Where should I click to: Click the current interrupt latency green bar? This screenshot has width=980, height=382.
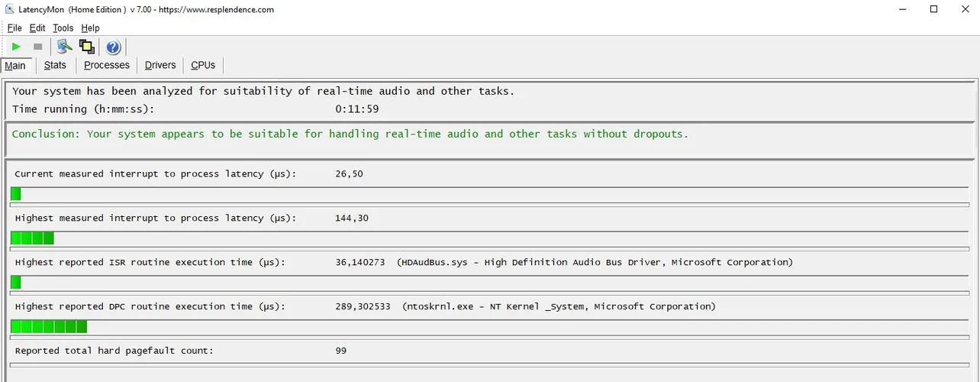pyautogui.click(x=16, y=194)
